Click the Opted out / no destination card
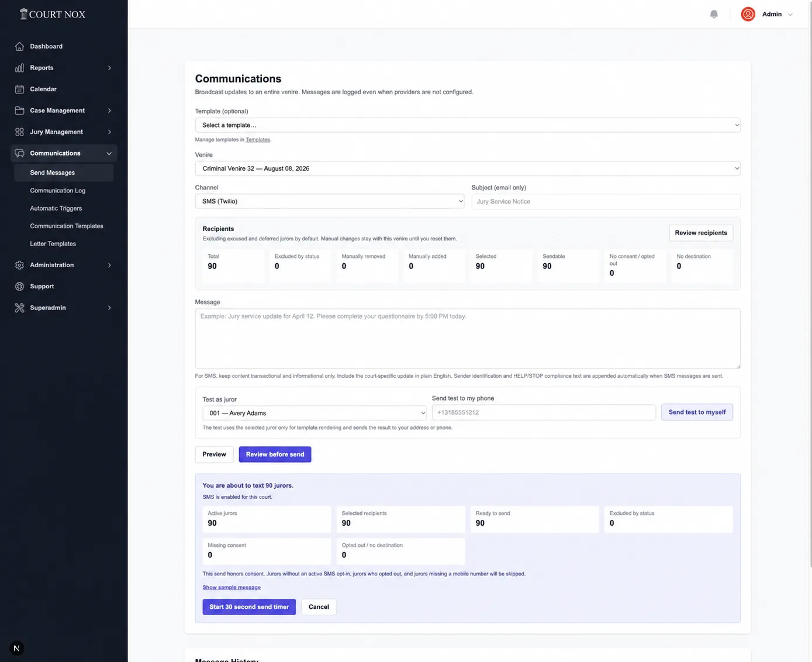812x662 pixels. [401, 551]
